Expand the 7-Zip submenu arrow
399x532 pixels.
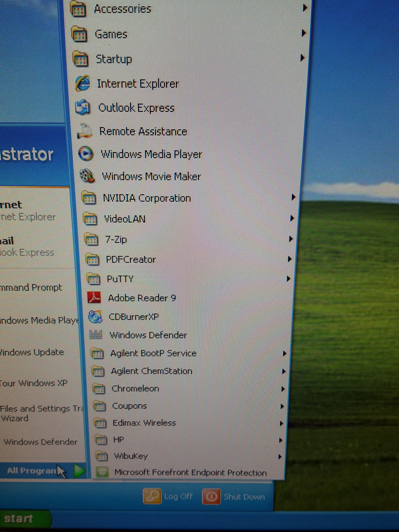[291, 239]
